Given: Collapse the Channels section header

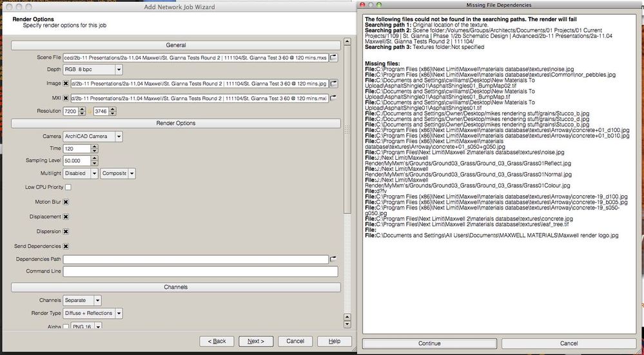Looking at the screenshot, I should pyautogui.click(x=176, y=287).
